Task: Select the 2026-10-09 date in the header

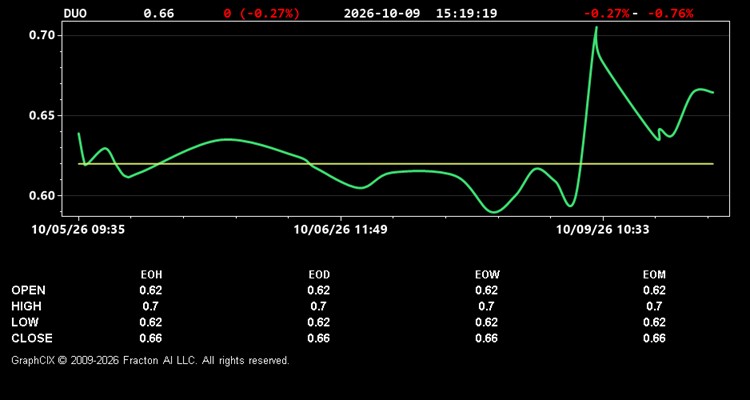Action: coord(382,13)
